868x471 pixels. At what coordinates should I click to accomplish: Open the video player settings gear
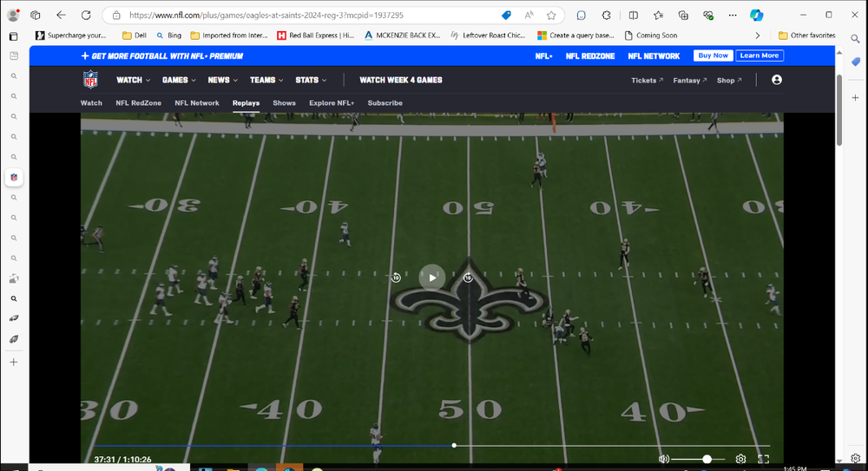pyautogui.click(x=740, y=459)
